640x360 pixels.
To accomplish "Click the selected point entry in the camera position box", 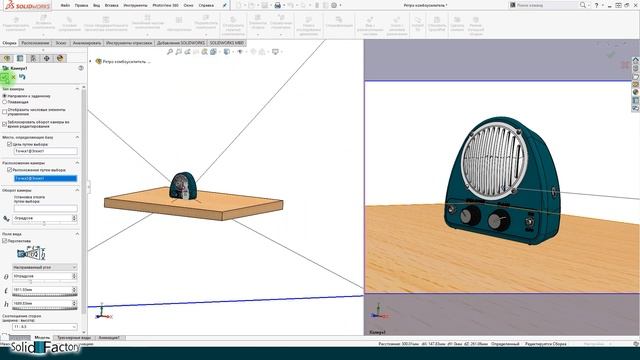I will point(45,178).
